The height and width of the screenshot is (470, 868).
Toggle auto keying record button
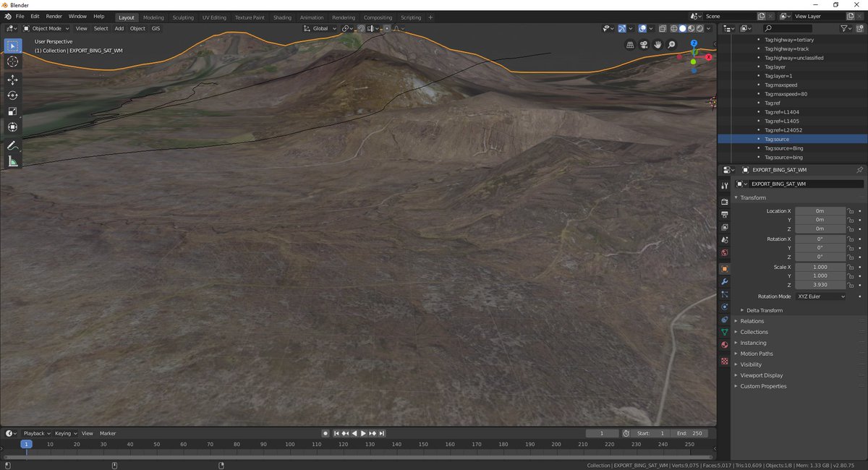pos(325,433)
